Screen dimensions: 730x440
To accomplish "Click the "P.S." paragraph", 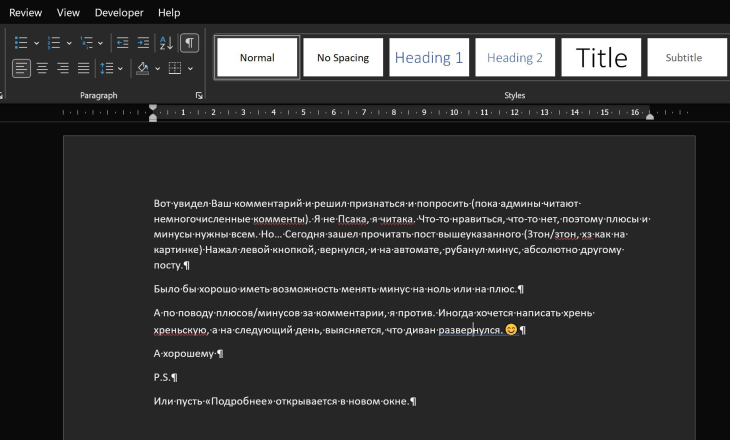I will (162, 377).
